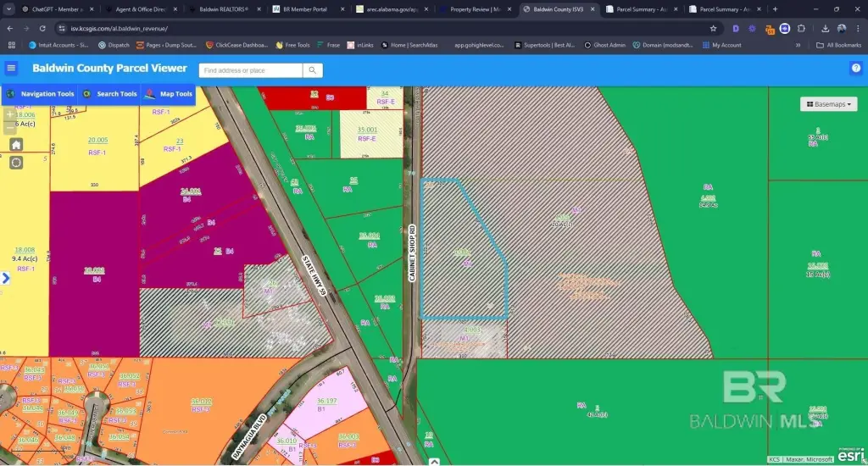Expand the bottom panel chevron
The height and width of the screenshot is (466, 868).
434,462
